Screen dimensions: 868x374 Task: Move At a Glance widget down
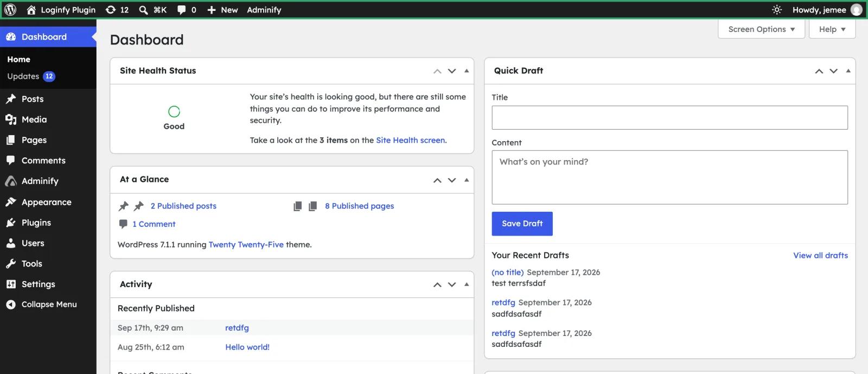tap(452, 180)
